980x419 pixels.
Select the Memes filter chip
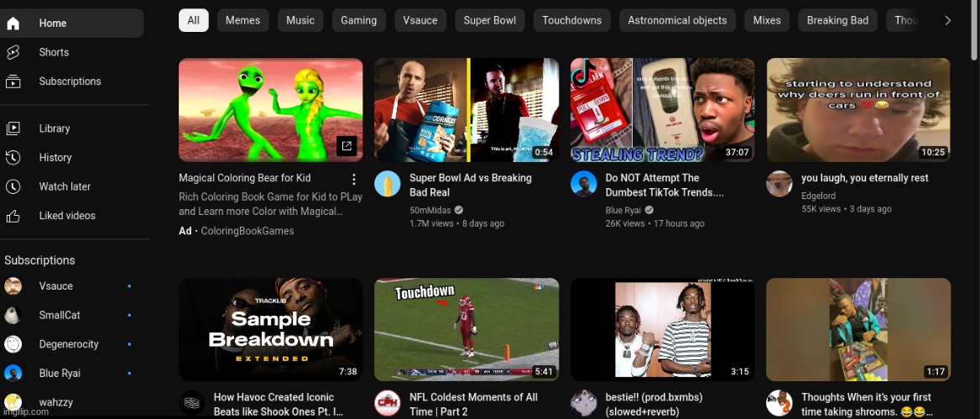tap(243, 21)
